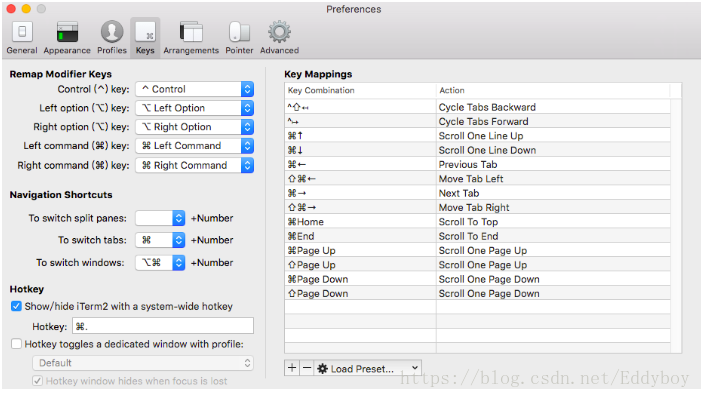Select the ⌘Page Up key combination row
This screenshot has height=398, width=701.
477,250
